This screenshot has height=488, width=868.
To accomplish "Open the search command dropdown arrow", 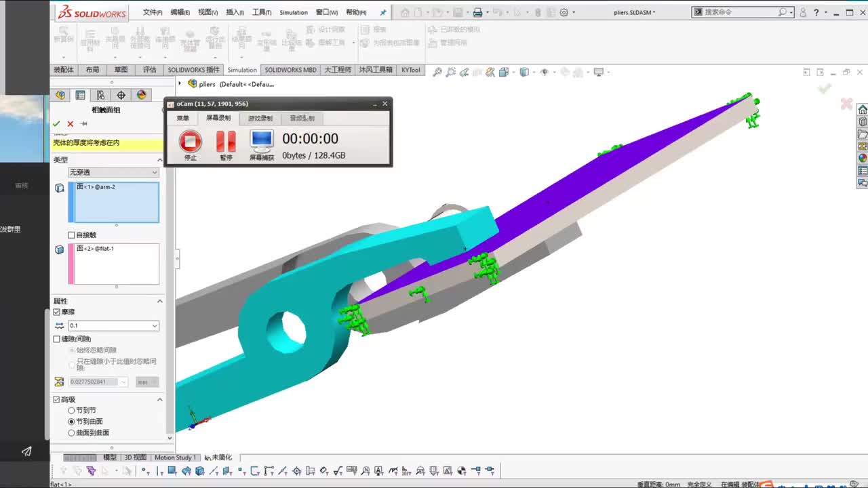I will [x=792, y=12].
